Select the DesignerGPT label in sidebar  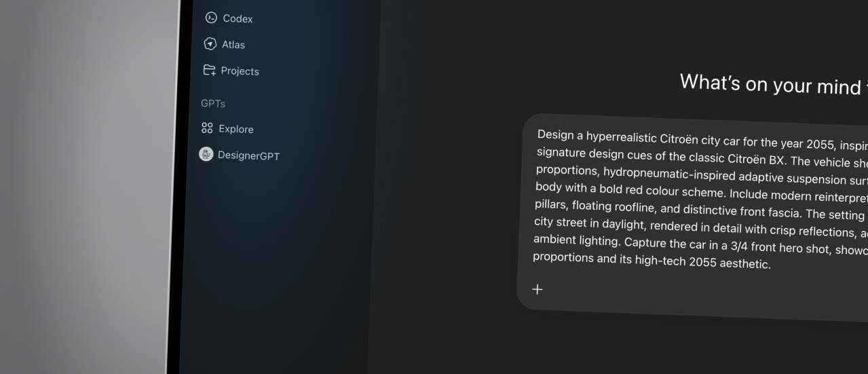pos(248,155)
